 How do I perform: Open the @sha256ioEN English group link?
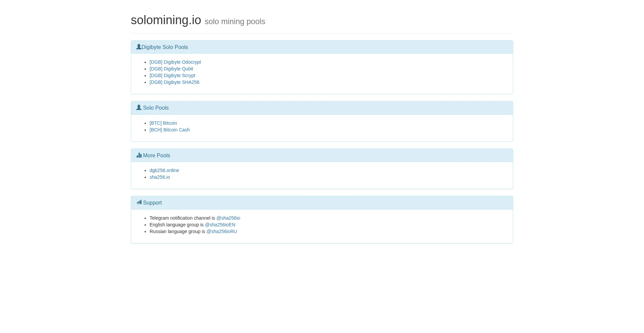tap(220, 225)
